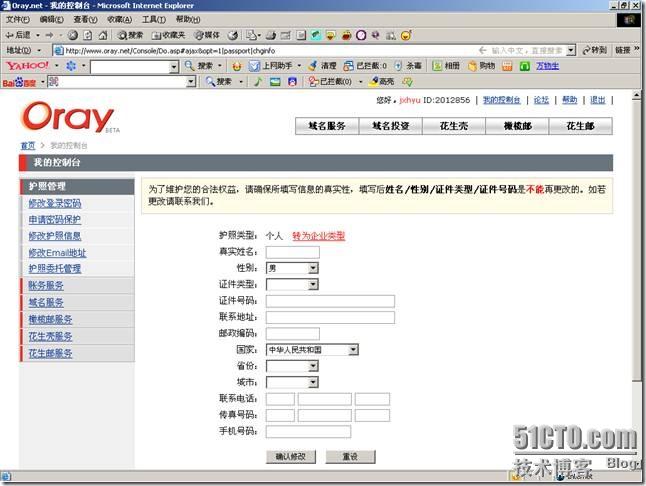Go to the Home page icon
This screenshot has width=646, height=486.
tap(103, 35)
